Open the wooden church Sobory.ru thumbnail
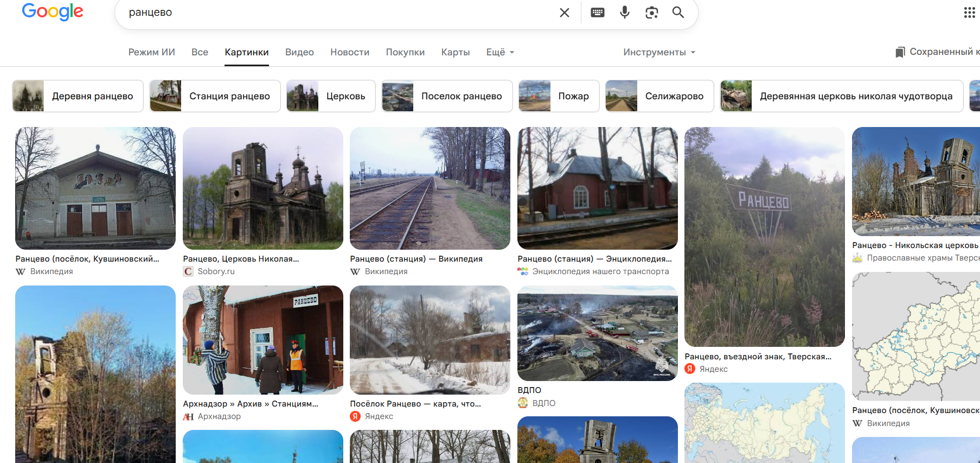This screenshot has width=980, height=463. point(263,188)
